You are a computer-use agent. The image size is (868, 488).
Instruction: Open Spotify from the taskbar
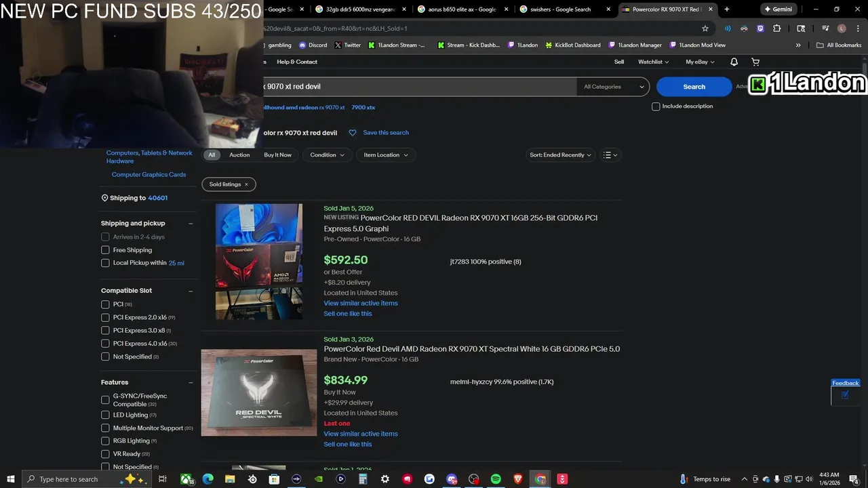click(x=496, y=479)
